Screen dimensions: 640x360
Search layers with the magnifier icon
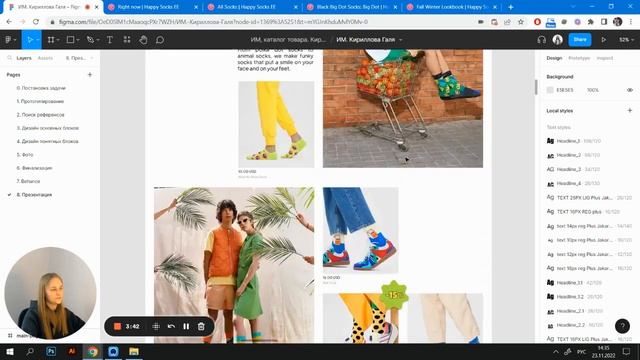tap(9, 58)
